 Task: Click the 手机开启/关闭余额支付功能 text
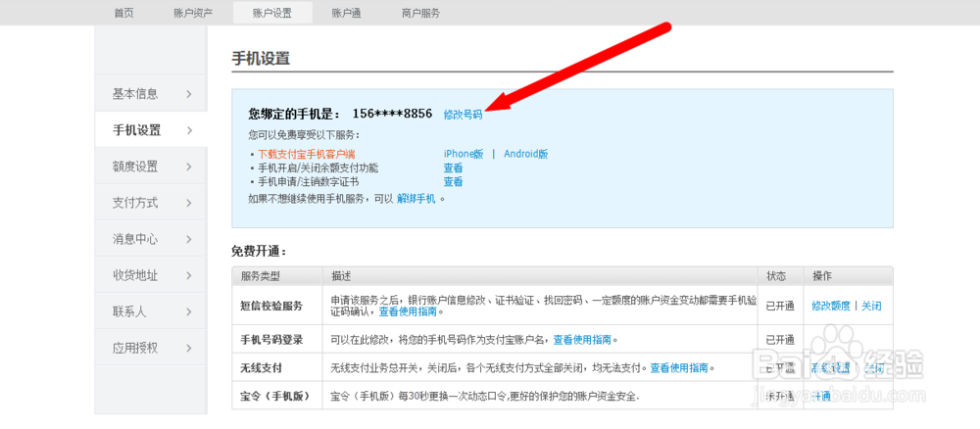pyautogui.click(x=318, y=168)
